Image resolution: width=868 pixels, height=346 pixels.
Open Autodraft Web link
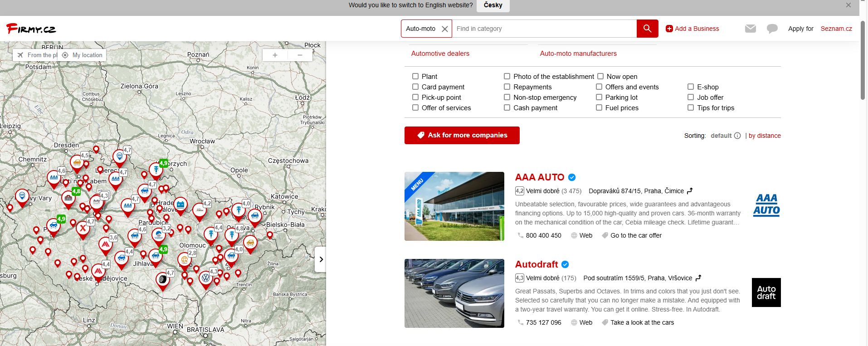coord(585,322)
